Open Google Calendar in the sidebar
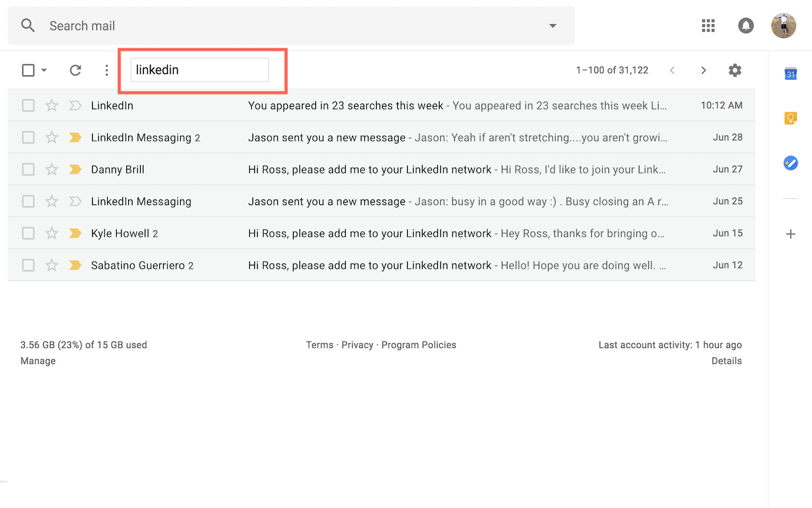The image size is (812, 508). point(790,74)
